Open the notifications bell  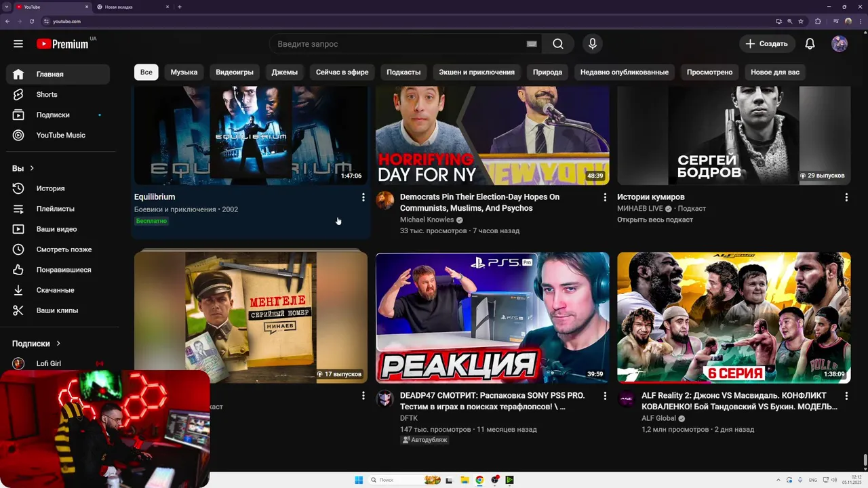click(810, 44)
